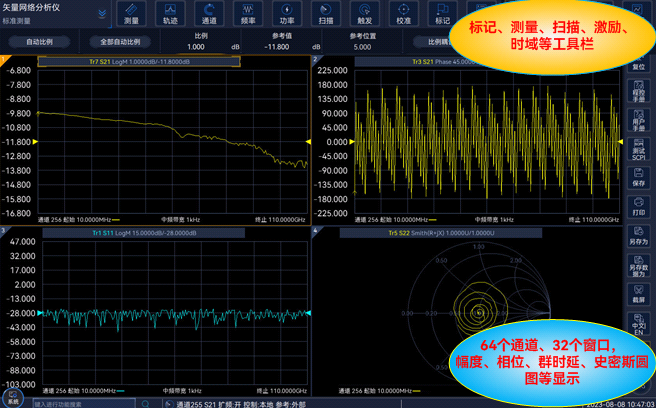Click the 轨迹 (Trace) toolbar icon
656x408 pixels.
pyautogui.click(x=170, y=13)
